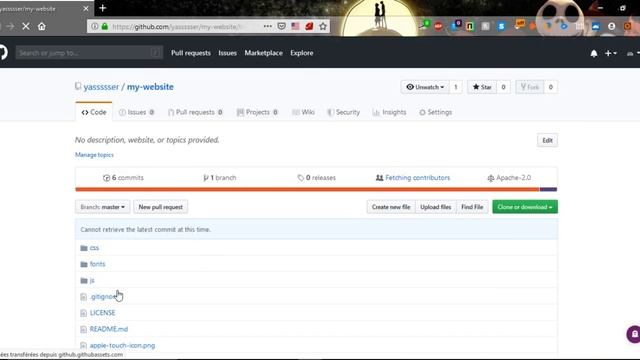Open the repository Settings tab
640x360 pixels.
(x=436, y=112)
